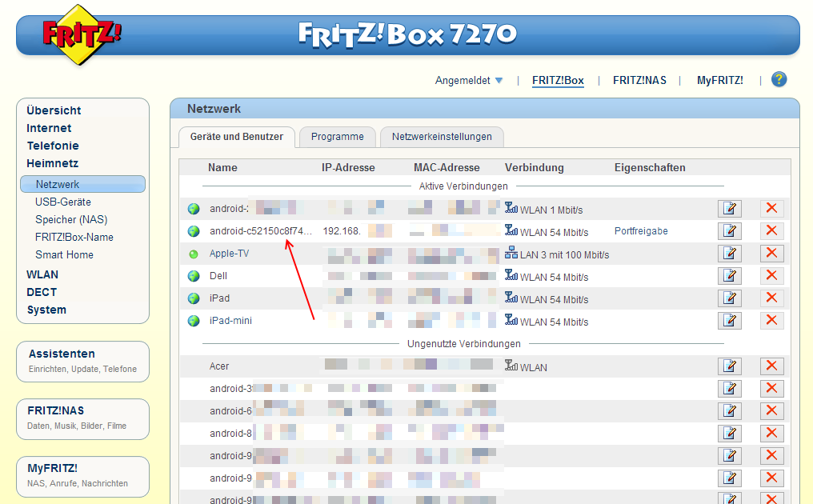This screenshot has height=504, width=813.
Task: Expand the Angemeldet dropdown
Action: [469, 80]
